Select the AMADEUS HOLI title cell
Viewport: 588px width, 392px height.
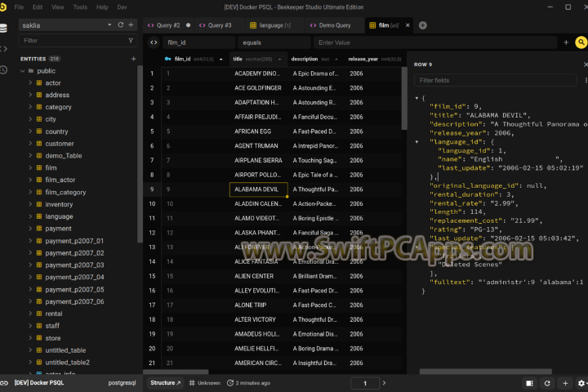(259, 334)
